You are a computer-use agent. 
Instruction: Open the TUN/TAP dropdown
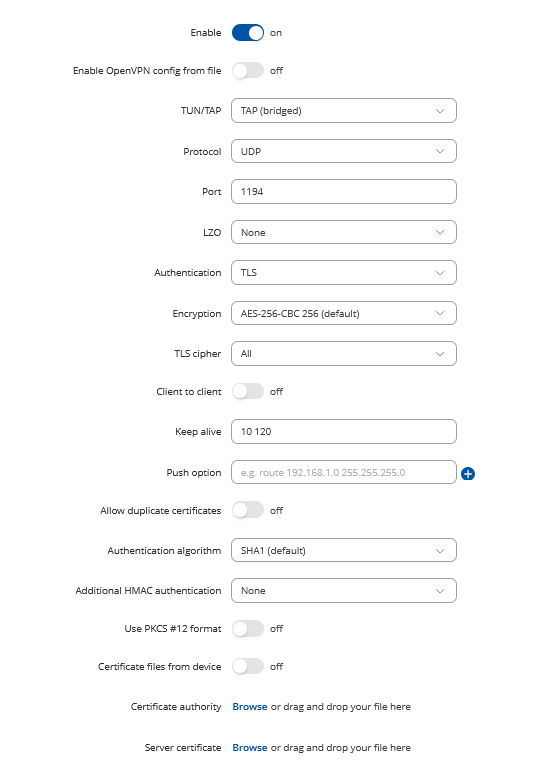[344, 111]
